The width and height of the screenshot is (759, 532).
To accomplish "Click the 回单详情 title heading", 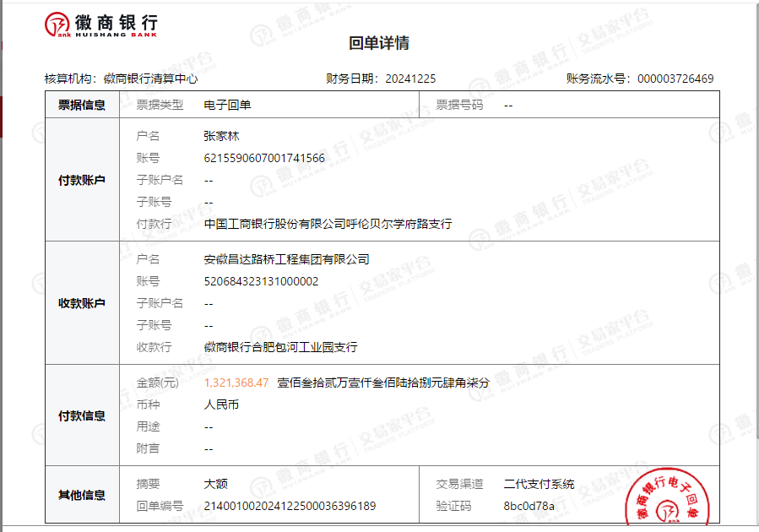I will point(379,44).
